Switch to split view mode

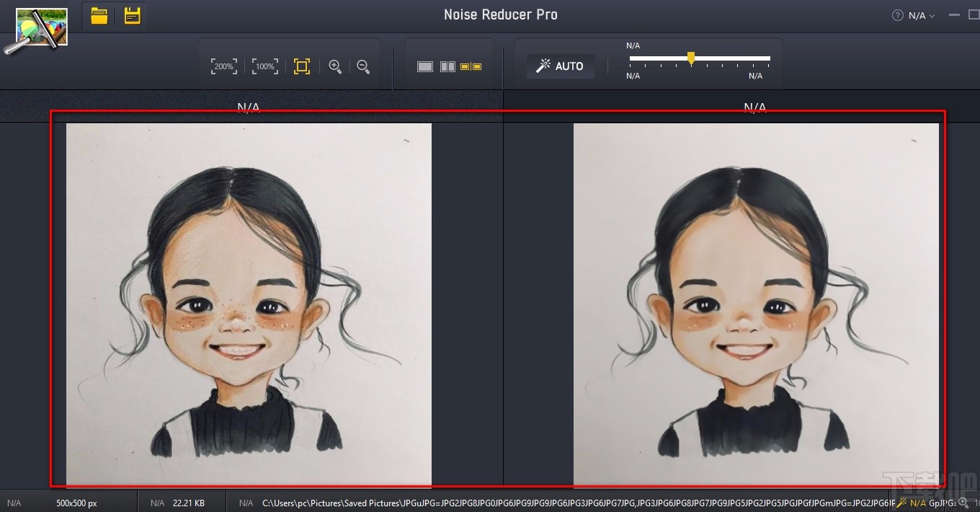(x=448, y=66)
